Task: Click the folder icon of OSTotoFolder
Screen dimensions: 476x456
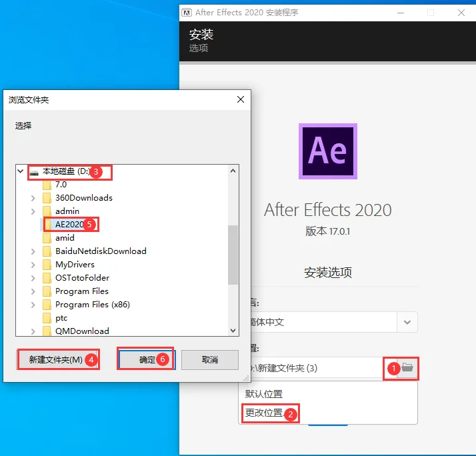Action: [x=47, y=278]
